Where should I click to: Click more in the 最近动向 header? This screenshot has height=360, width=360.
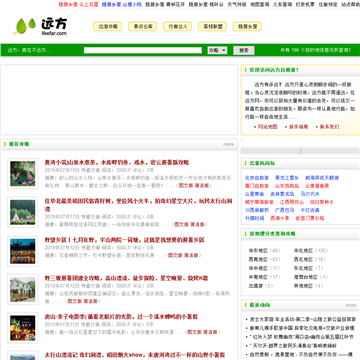click(x=351, y=305)
